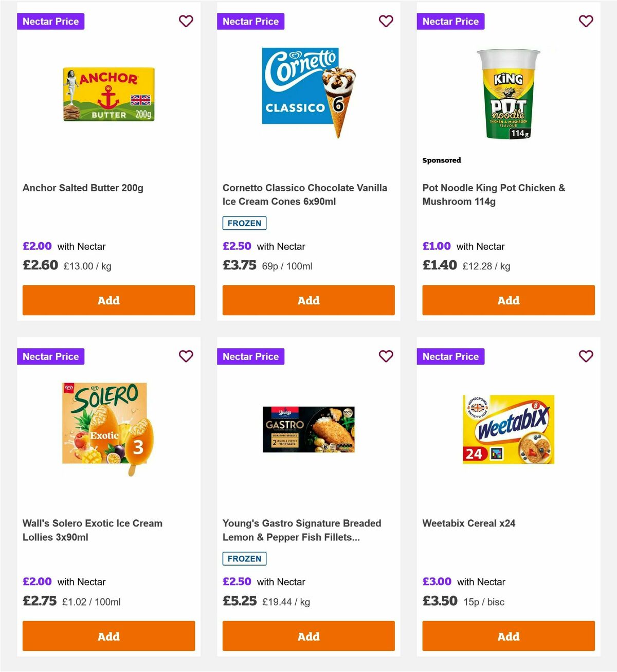Favorite the Anchor Salted Butter product
The width and height of the screenshot is (617, 672).
tap(186, 21)
